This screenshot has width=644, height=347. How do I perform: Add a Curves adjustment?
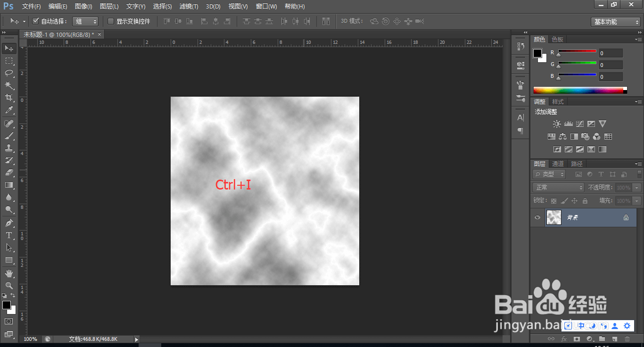coord(579,124)
